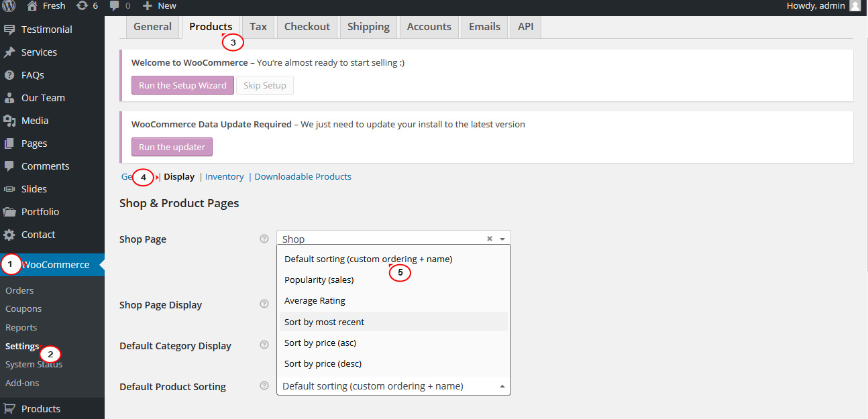868x419 pixels.
Task: Open the Inventory settings link
Action: 224,176
